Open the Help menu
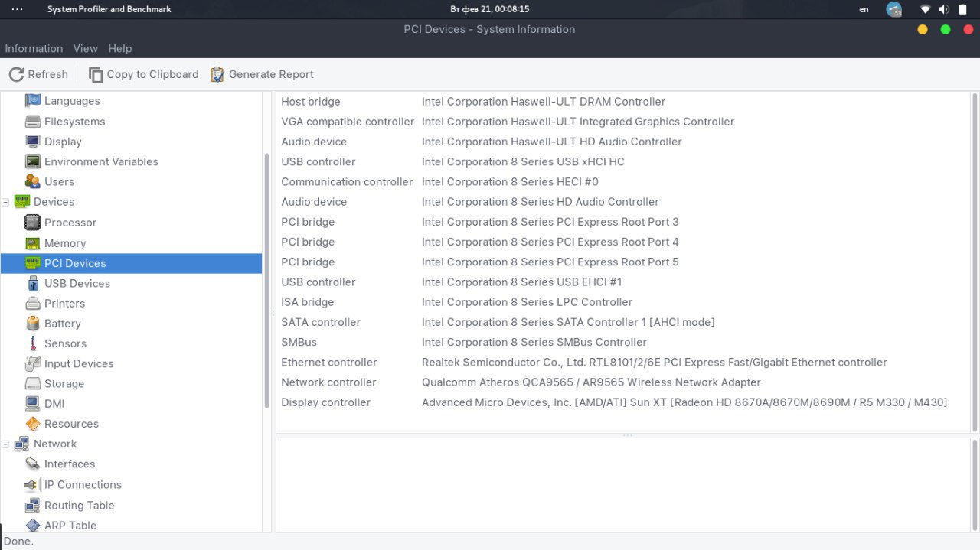980x550 pixels. tap(120, 48)
